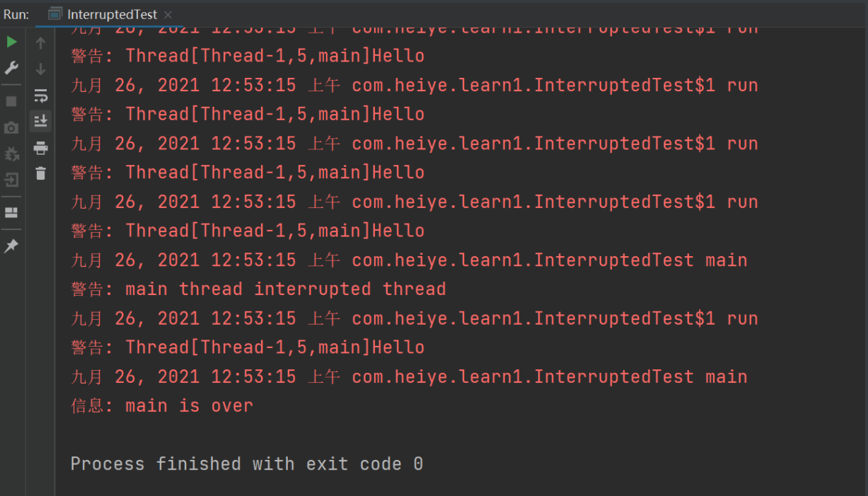The image size is (868, 496).
Task: Clear console output with the trash icon
Action: 41,173
